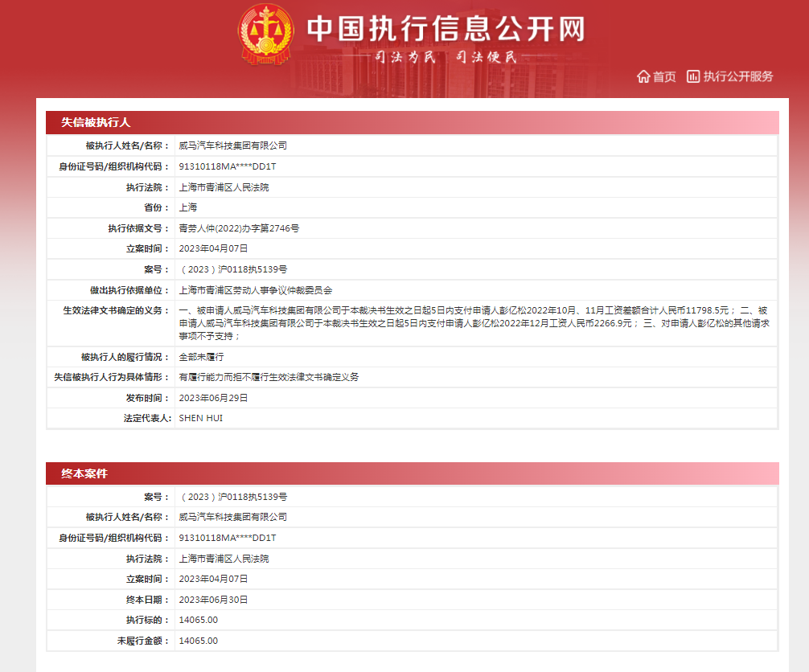Click legal representative SHEN HUI
This screenshot has height=672, width=809.
click(201, 418)
